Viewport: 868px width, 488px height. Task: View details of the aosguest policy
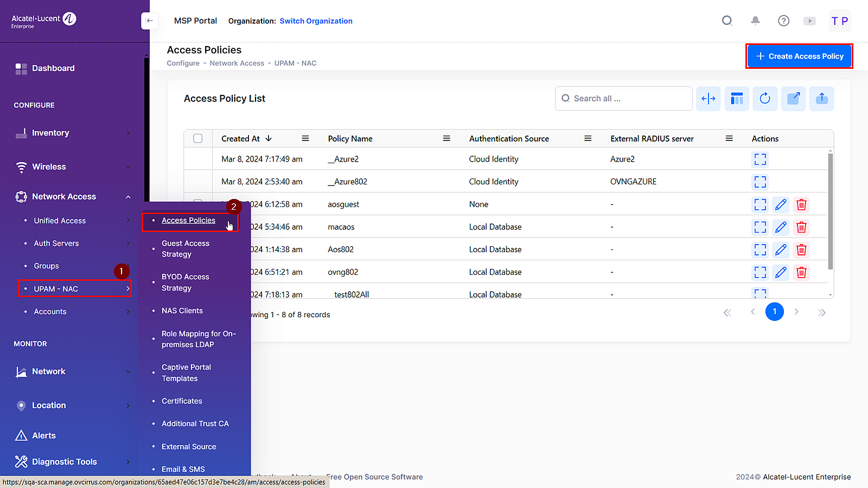coord(760,204)
